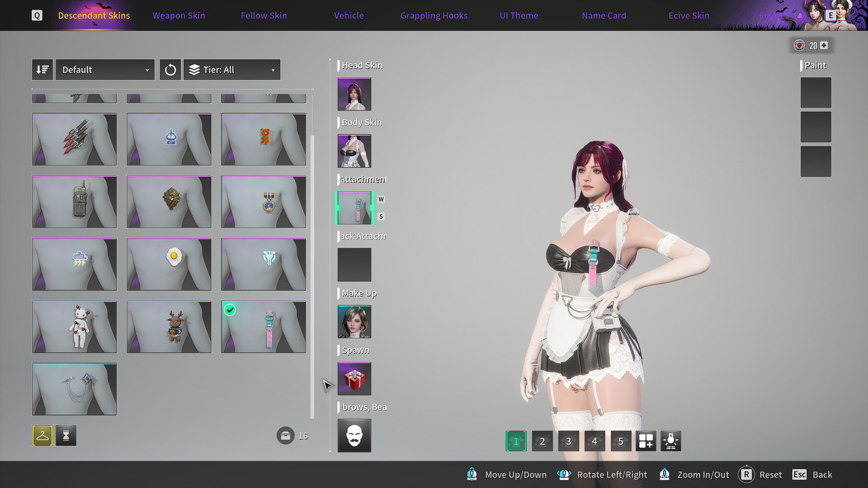
Task: Open the Spawn gift box slot
Action: [x=355, y=379]
